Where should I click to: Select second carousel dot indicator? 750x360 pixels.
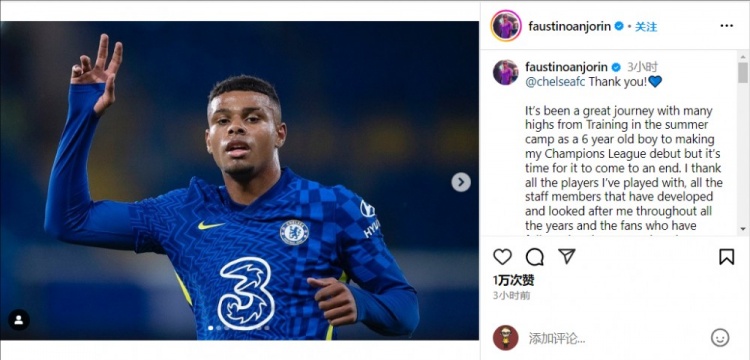(219, 328)
